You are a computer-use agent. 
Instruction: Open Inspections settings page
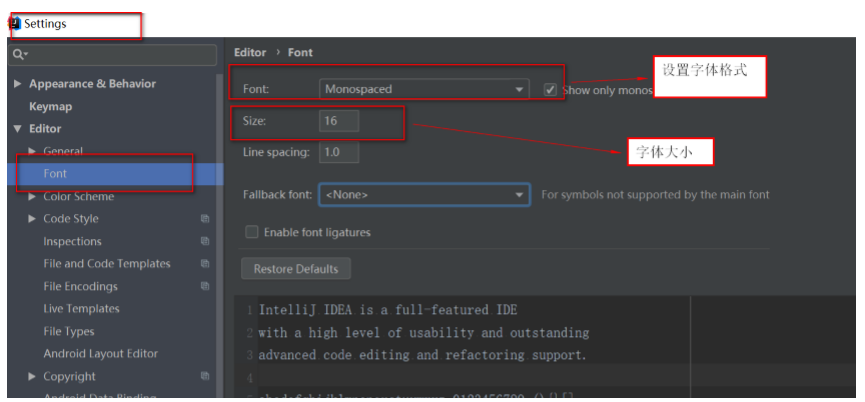tap(72, 242)
